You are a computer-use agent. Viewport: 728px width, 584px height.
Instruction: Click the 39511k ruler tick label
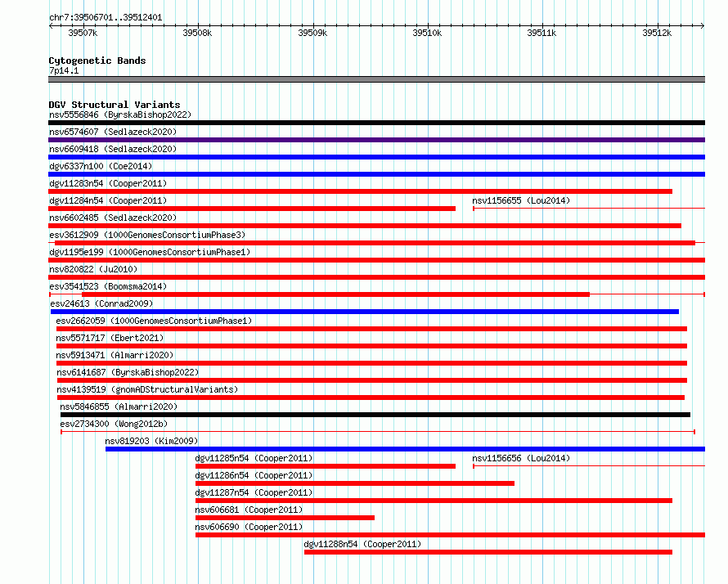[x=542, y=33]
